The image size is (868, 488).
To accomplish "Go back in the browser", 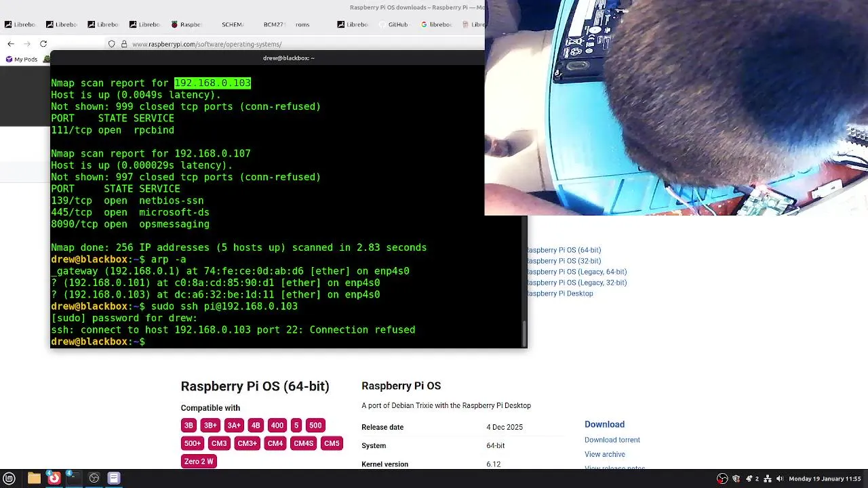I will [x=11, y=44].
